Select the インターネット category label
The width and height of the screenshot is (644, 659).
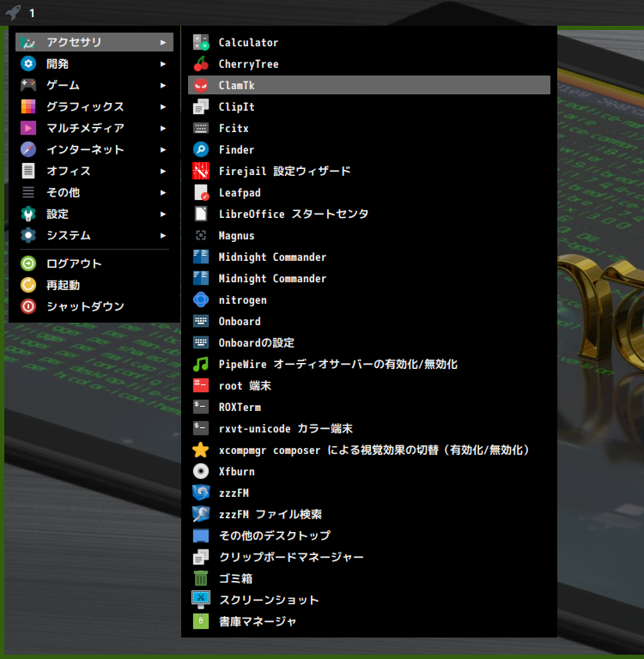pyautogui.click(x=85, y=149)
